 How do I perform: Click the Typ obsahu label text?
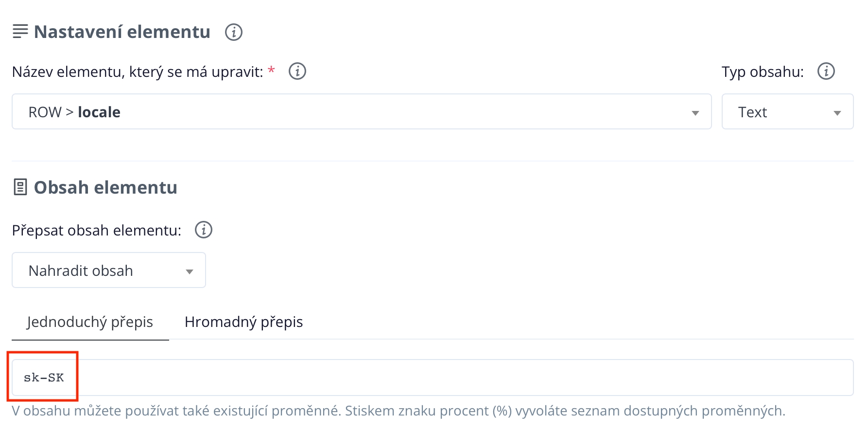tap(762, 72)
